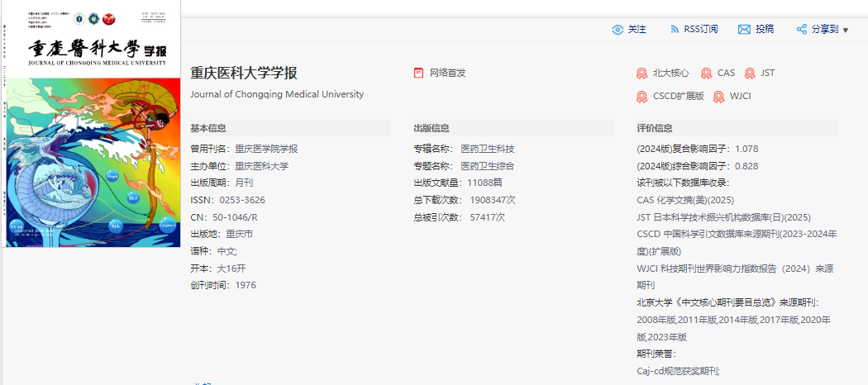Click the 专题名称 医药卫生综合 row
The height and width of the screenshot is (385, 868).
click(x=464, y=166)
